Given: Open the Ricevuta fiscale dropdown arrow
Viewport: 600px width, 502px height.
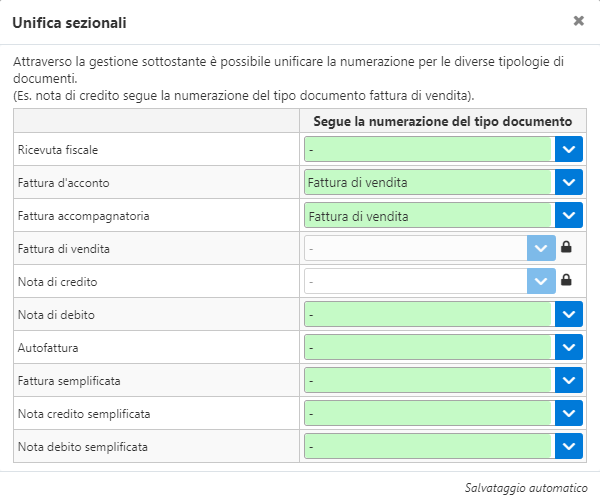Looking at the screenshot, I should coord(569,149).
